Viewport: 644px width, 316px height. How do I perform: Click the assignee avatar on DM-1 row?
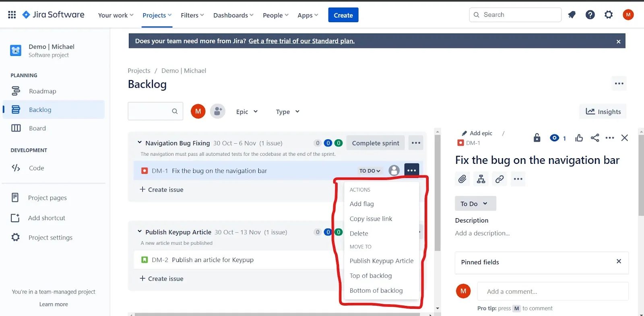click(x=394, y=171)
